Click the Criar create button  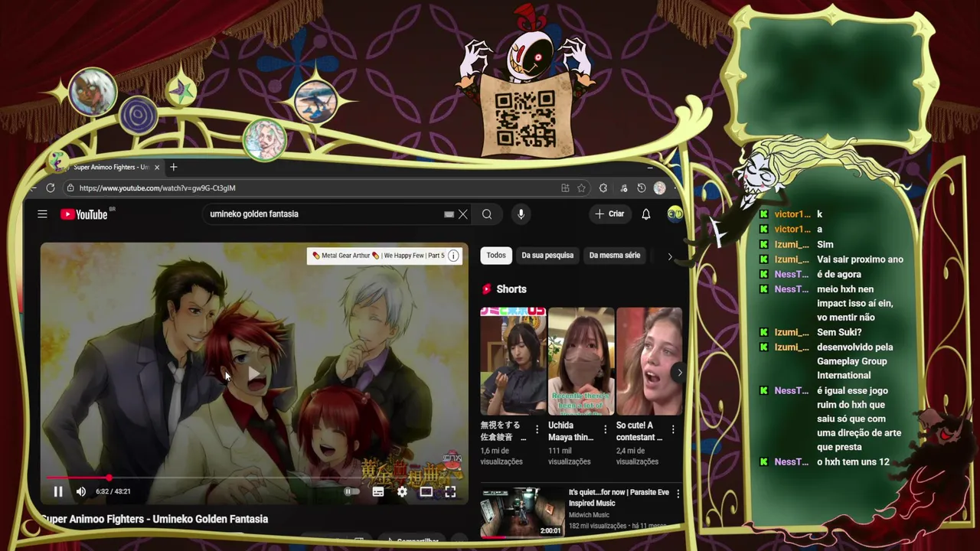pyautogui.click(x=609, y=214)
